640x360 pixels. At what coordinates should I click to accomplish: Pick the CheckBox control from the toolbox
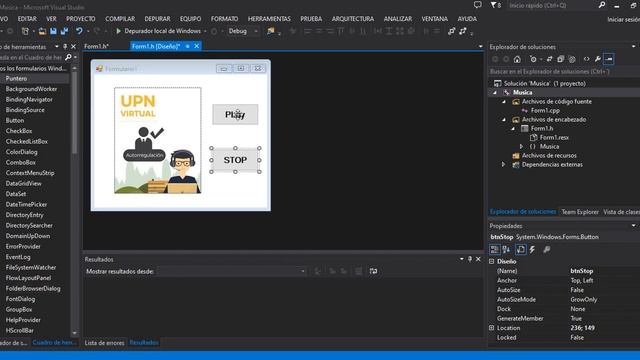(x=19, y=131)
